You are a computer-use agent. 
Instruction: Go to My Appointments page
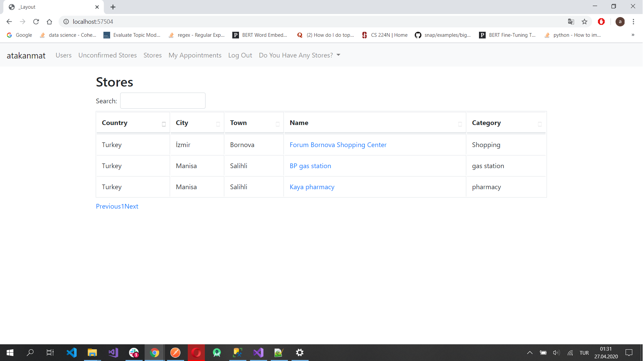195,55
